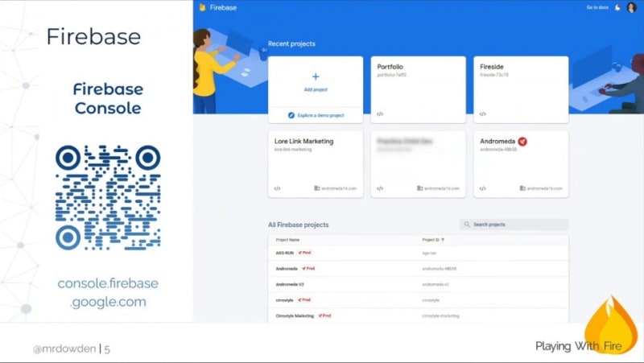644x363 pixels.
Task: Open the Go to docs link
Action: (x=597, y=7)
